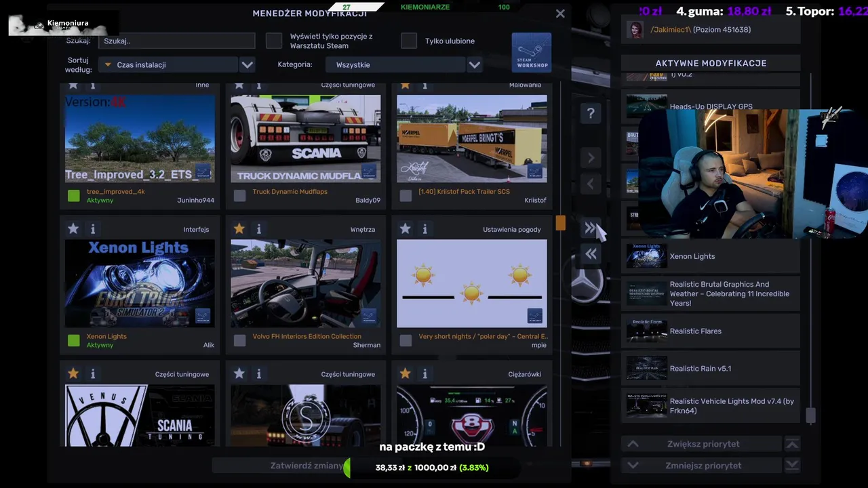Open Kriistof trailer pack thumbnail
868x488 pixels.
coord(472,139)
